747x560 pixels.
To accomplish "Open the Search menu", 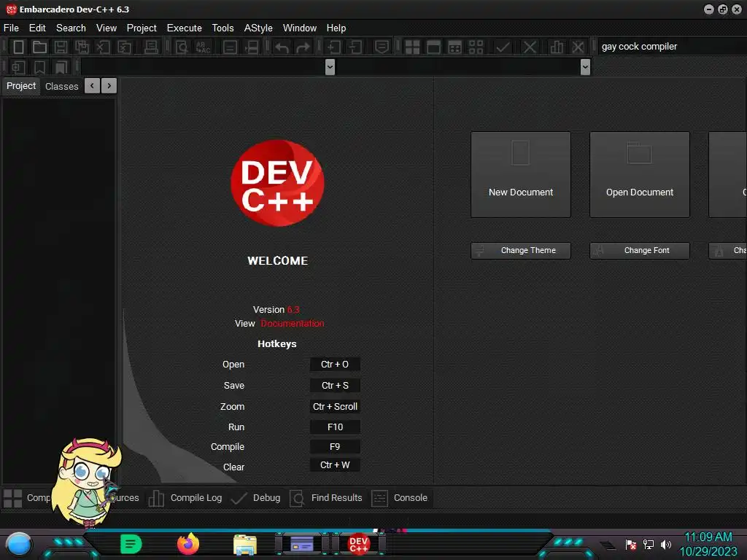I will coord(71,28).
